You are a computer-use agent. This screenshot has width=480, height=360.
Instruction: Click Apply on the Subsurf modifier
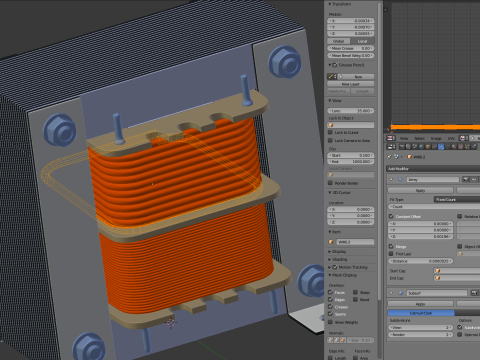pyautogui.click(x=420, y=304)
